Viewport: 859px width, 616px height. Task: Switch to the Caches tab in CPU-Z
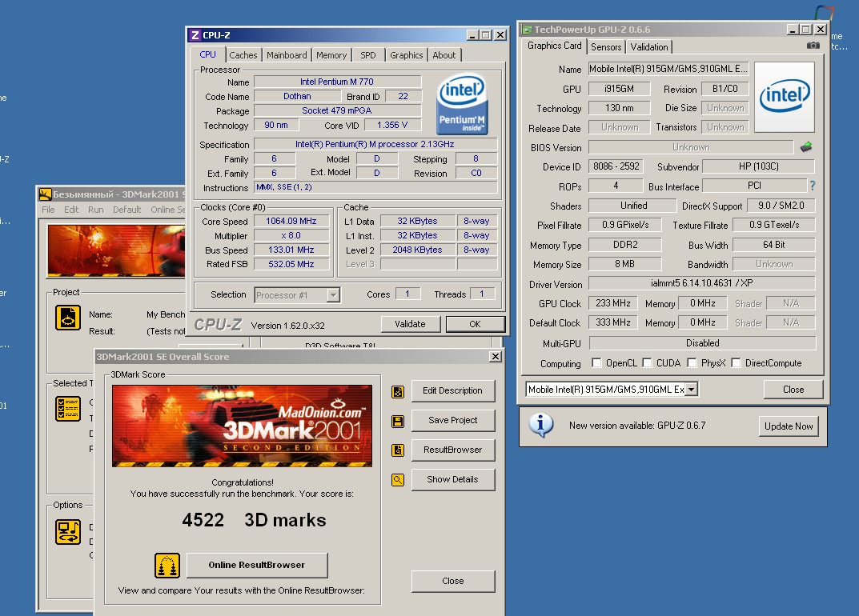(243, 55)
